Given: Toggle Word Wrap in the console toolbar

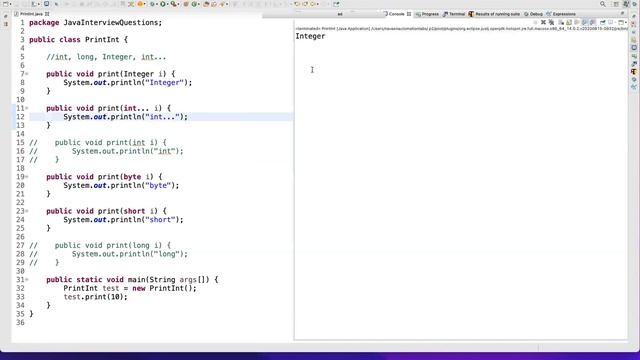Looking at the screenshot, I should 577,22.
